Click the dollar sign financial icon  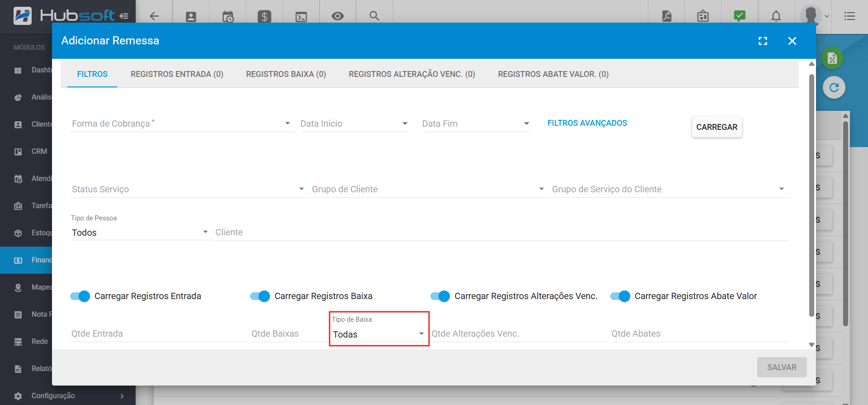coord(264,17)
